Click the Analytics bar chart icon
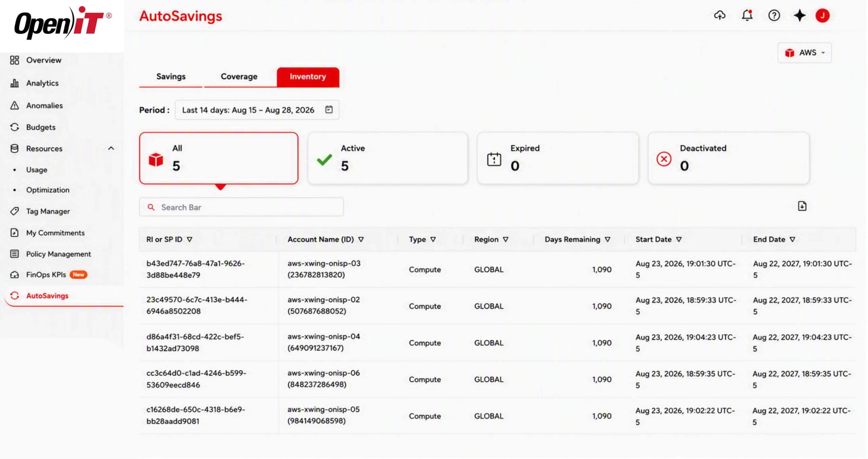The image size is (868, 459). coord(14,83)
